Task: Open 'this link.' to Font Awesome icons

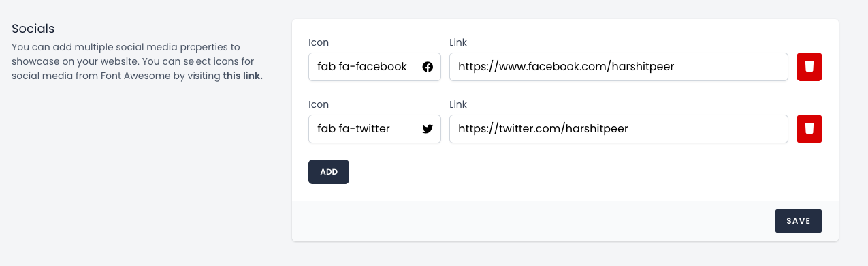Action: pos(243,76)
